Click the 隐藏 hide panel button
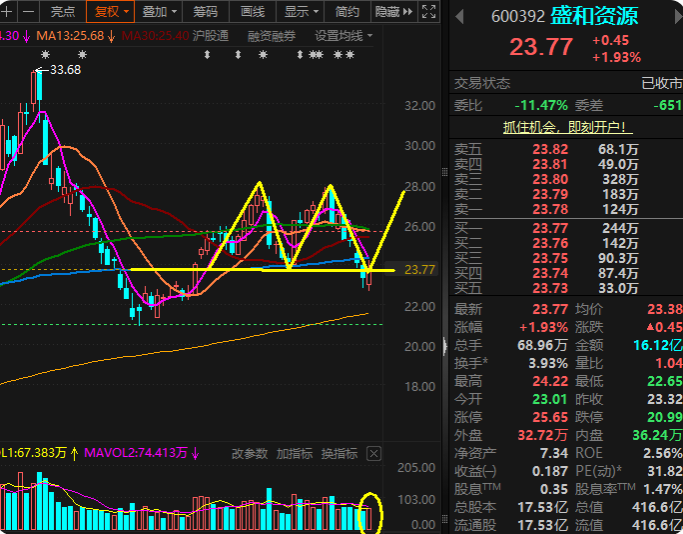 point(394,11)
